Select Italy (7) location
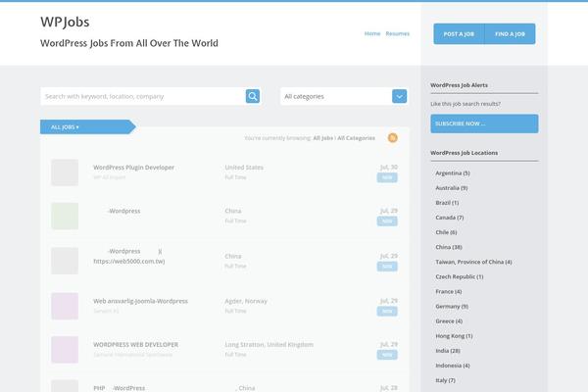Screen dimensions: 588x392 click(x=446, y=380)
